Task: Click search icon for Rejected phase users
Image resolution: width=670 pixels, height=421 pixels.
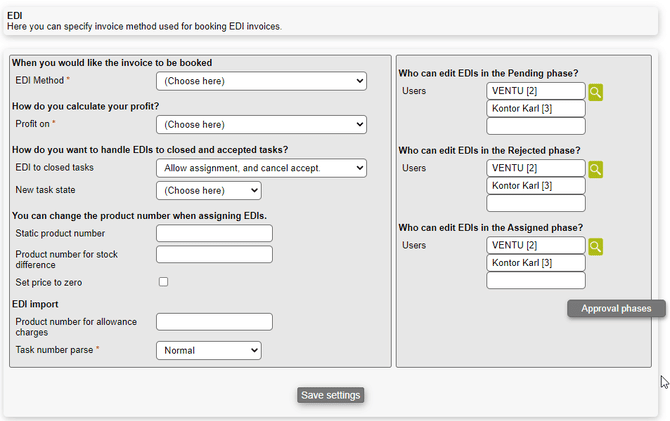Action: pos(595,169)
